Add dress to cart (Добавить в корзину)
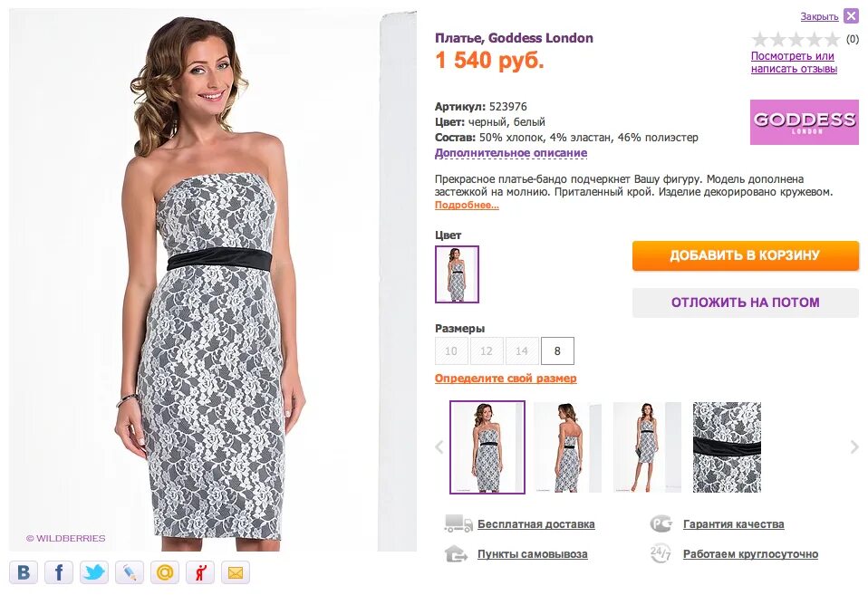Viewport: 868px width, 595px height. [745, 255]
